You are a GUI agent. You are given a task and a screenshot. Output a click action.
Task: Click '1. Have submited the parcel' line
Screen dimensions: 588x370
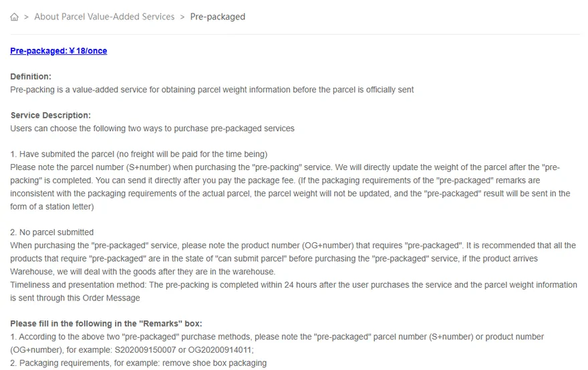[139, 155]
